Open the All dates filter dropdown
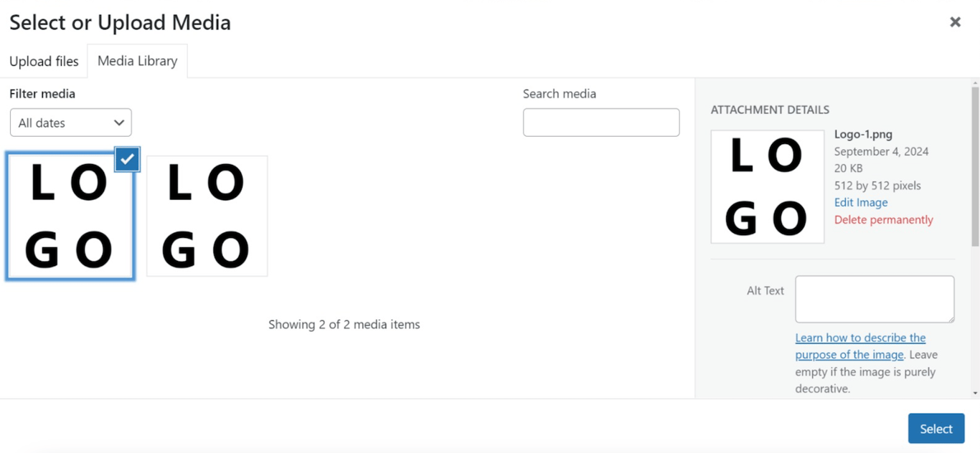980x453 pixels. point(70,122)
